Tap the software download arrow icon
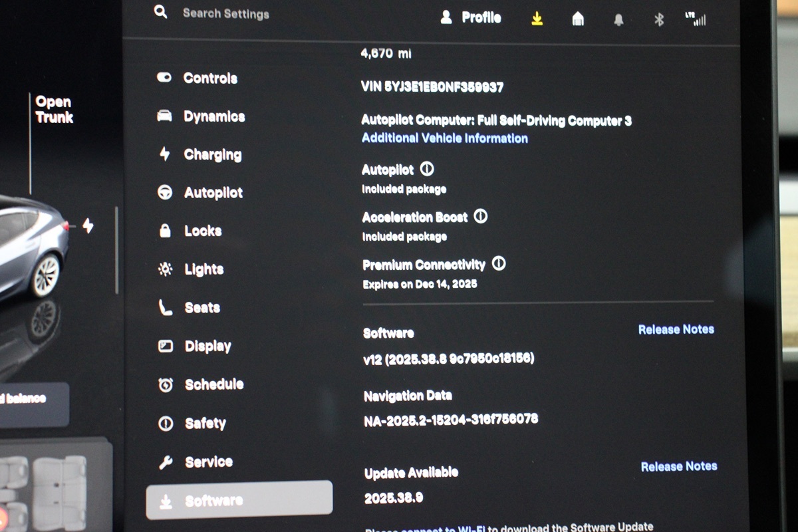 click(537, 19)
